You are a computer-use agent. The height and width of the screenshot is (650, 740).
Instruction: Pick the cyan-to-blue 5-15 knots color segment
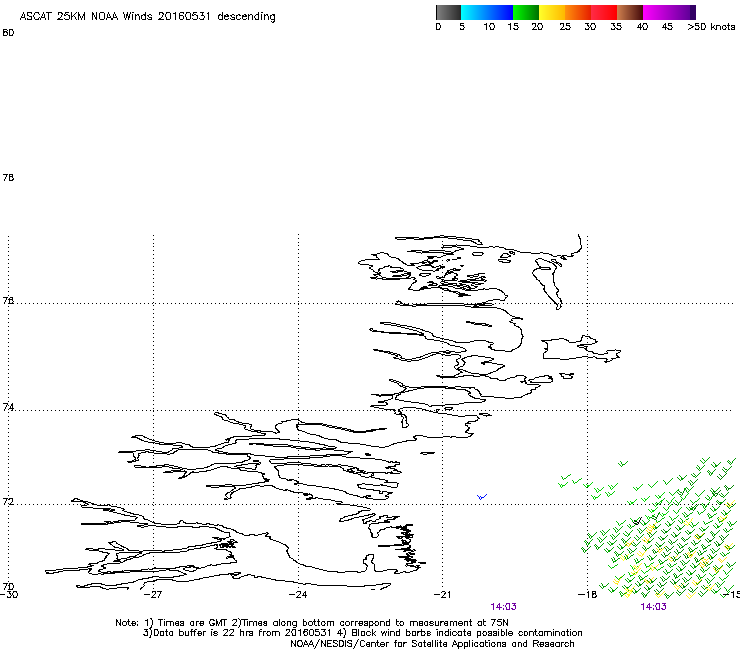coord(487,12)
